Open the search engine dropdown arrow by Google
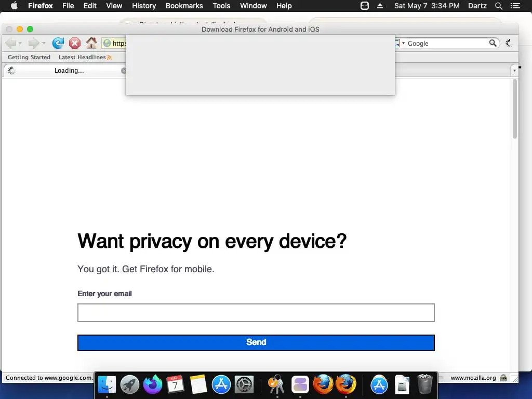 [x=403, y=43]
